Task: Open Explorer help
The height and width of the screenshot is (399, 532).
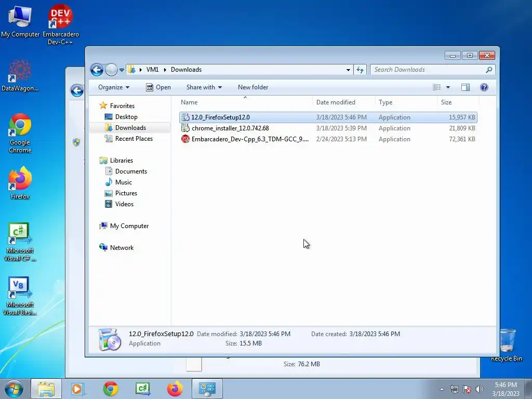Action: (x=484, y=87)
